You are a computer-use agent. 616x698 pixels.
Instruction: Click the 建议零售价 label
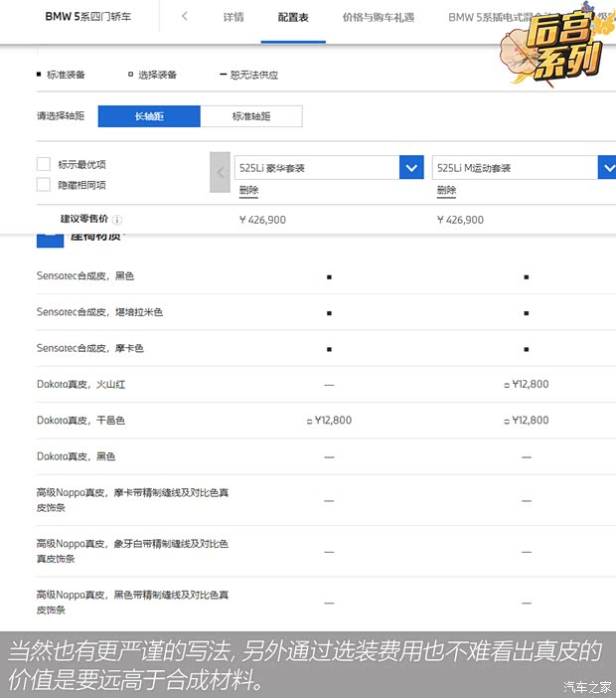coord(84,219)
